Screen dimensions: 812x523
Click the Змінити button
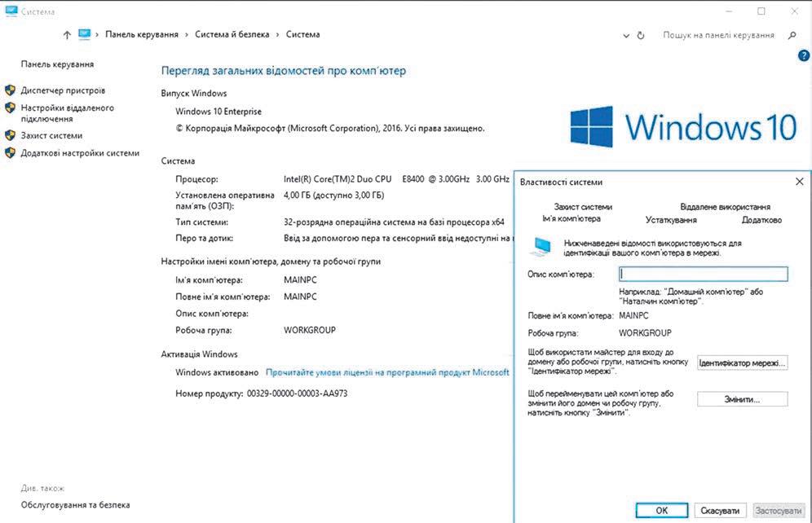click(742, 399)
